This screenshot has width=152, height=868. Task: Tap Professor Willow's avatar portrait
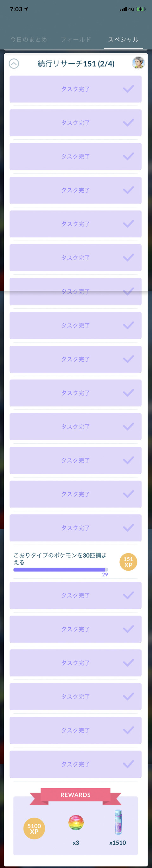(x=138, y=63)
